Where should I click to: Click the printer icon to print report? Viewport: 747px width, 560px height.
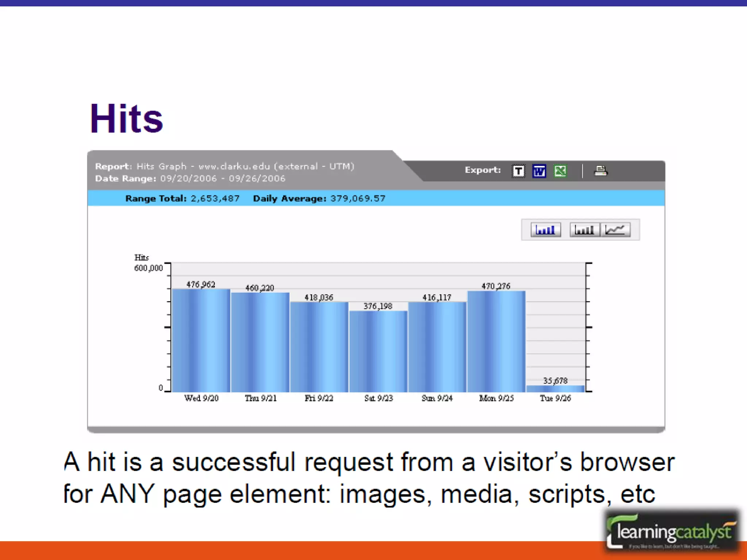click(x=601, y=171)
